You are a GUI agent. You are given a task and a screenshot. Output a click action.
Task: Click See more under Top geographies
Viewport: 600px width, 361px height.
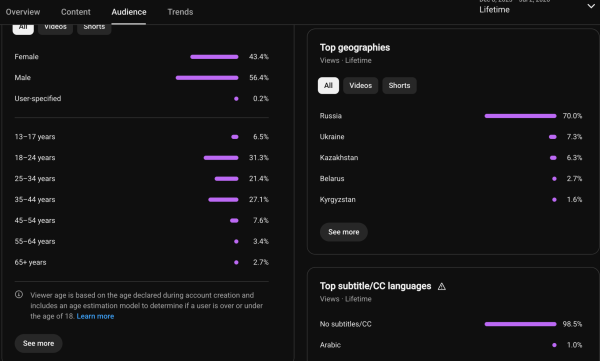pos(344,232)
